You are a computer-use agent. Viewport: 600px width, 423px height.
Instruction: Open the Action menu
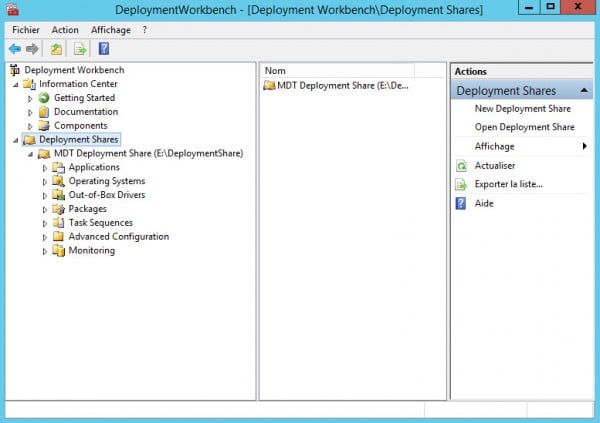65,30
